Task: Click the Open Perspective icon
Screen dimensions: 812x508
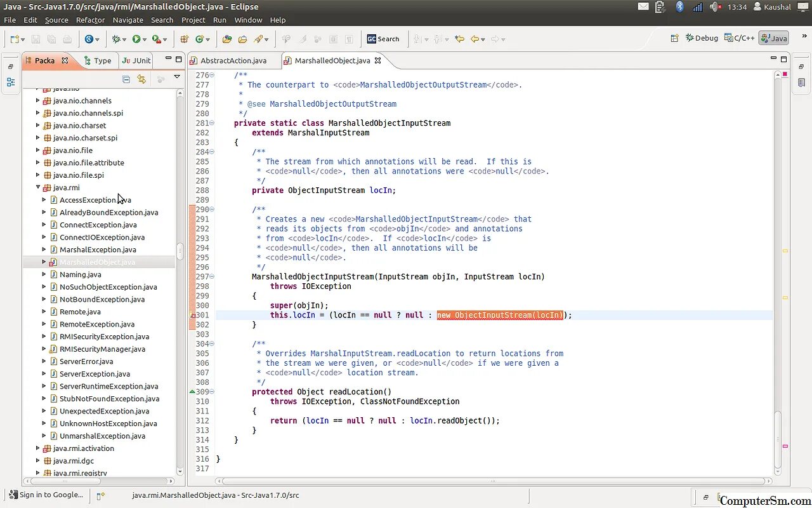Action: coord(674,38)
